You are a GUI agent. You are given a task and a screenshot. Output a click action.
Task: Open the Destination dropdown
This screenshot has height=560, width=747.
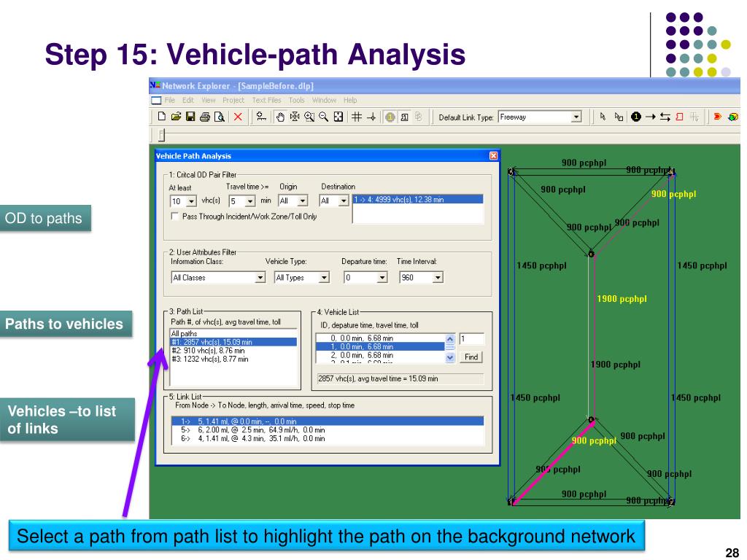click(344, 201)
